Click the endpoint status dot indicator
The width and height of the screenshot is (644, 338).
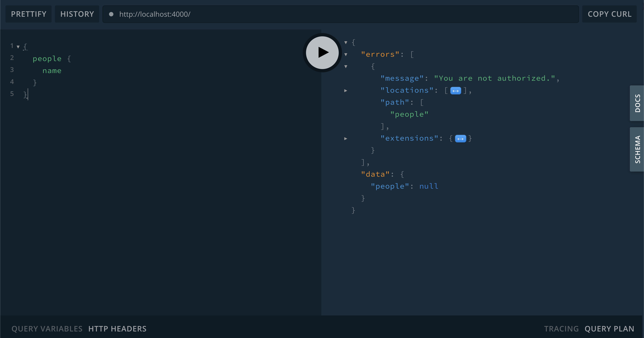(x=111, y=14)
